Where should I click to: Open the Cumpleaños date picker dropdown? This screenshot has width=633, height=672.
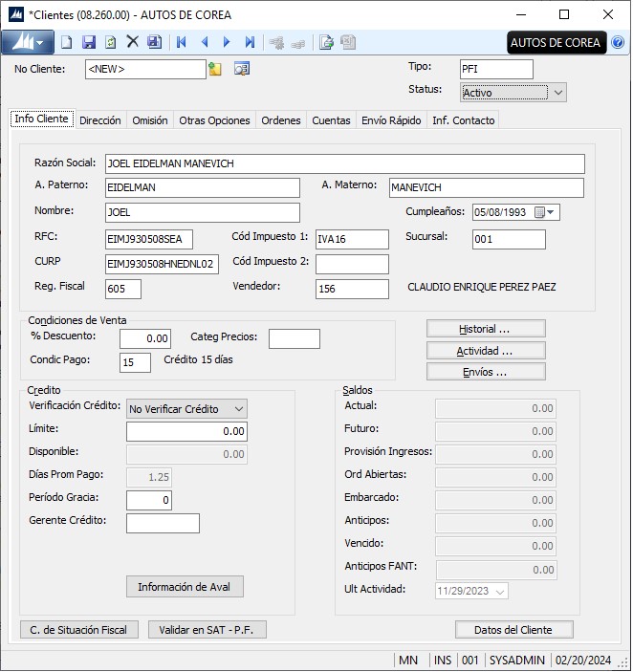552,212
